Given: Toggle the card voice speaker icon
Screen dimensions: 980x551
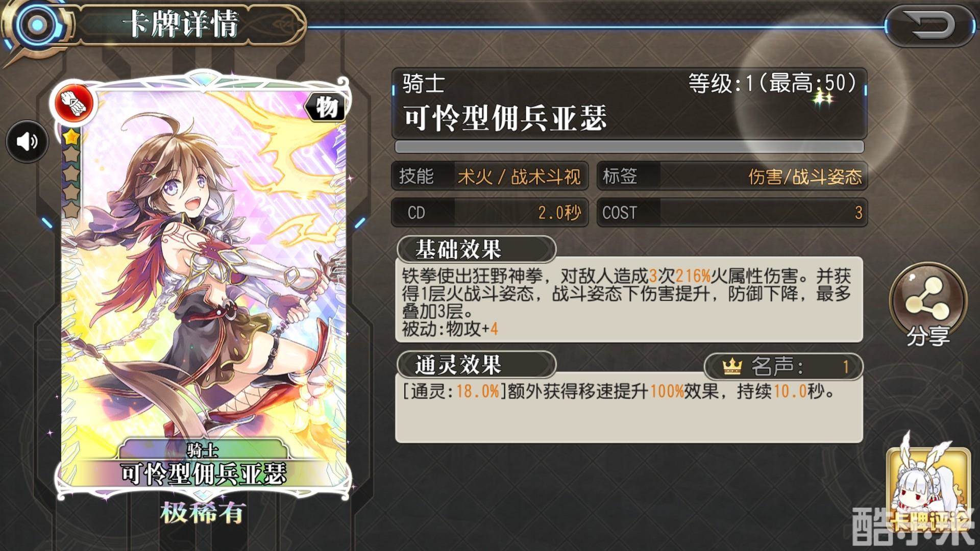Looking at the screenshot, I should [28, 141].
